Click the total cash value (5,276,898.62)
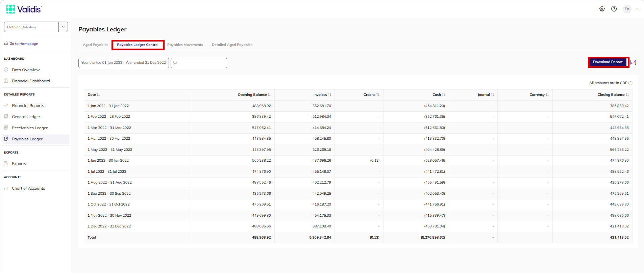Image resolution: width=644 pixels, height=273 pixels. click(433, 238)
